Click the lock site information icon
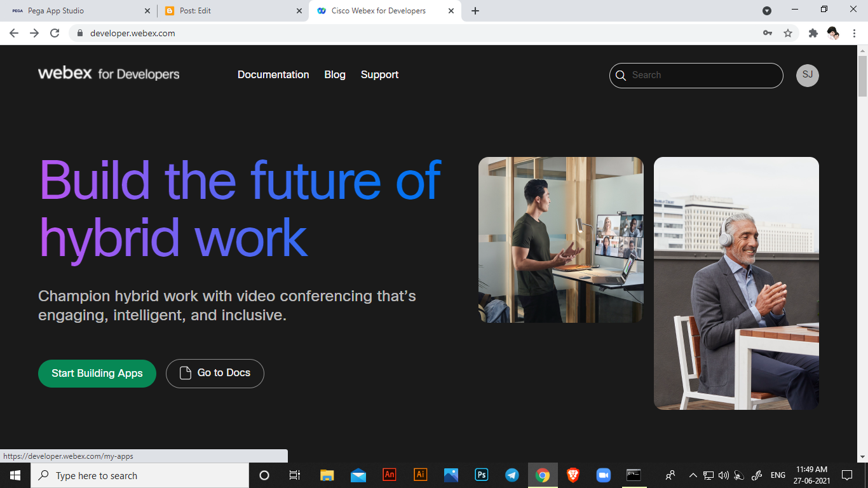This screenshot has height=488, width=868. (x=80, y=33)
